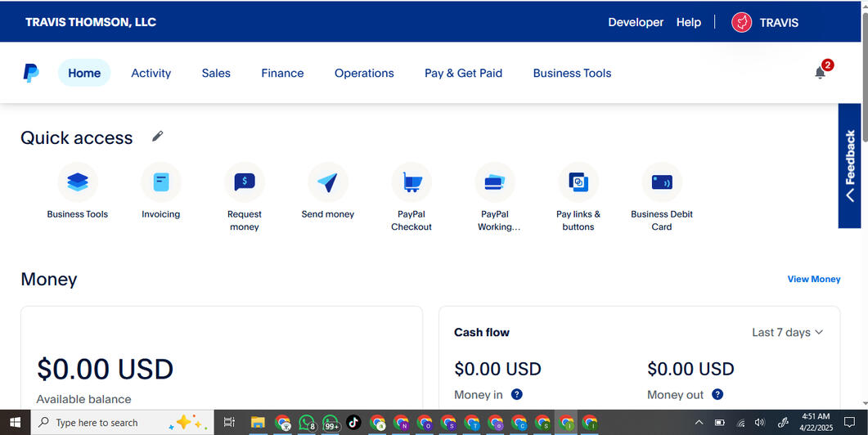Open the PayPal Working Capital icon
This screenshot has width=868, height=435.
pos(495,182)
